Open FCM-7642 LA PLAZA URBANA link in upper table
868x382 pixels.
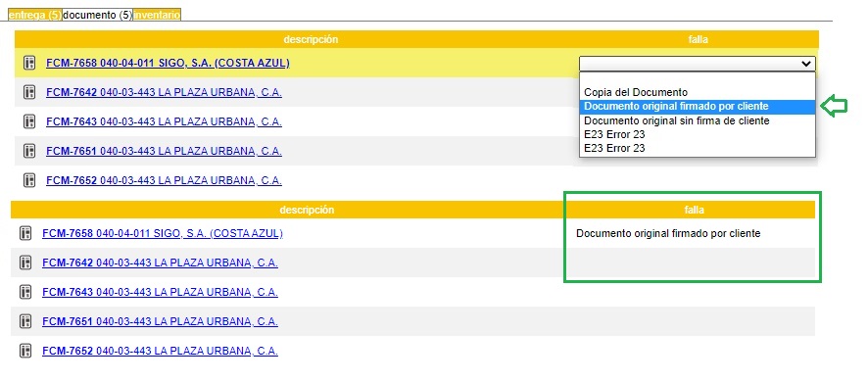coord(164,92)
